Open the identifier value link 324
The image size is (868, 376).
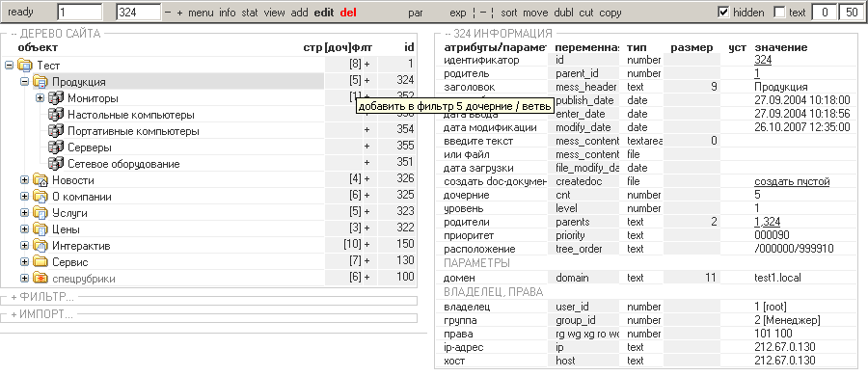(763, 60)
